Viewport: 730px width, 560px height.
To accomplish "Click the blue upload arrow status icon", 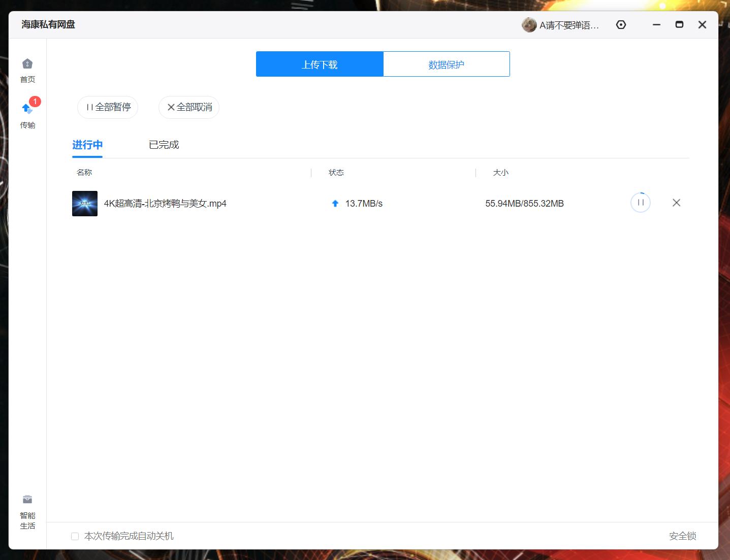I will click(335, 204).
